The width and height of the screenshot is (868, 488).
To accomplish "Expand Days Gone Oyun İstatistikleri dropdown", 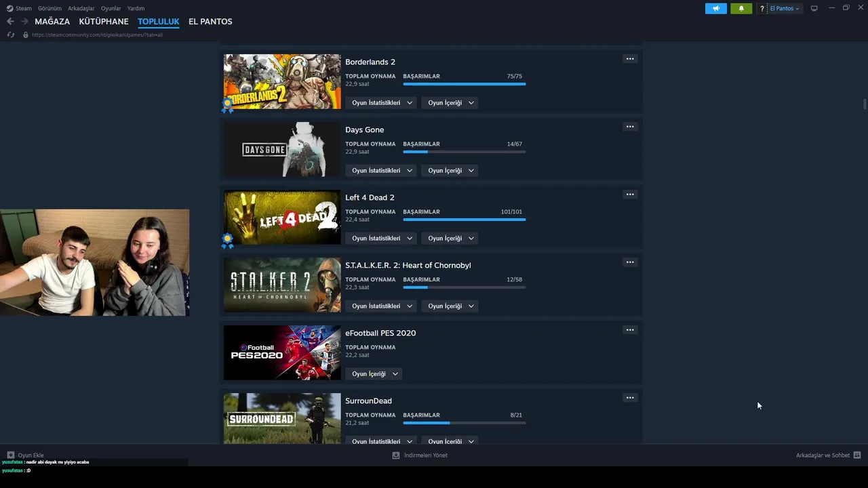I will (x=382, y=170).
